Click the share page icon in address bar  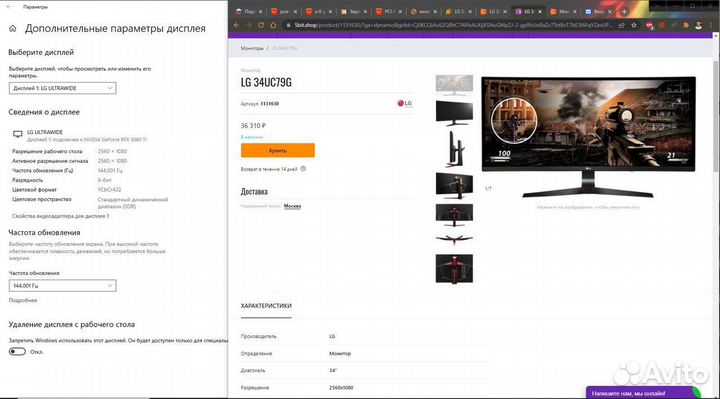pos(621,25)
